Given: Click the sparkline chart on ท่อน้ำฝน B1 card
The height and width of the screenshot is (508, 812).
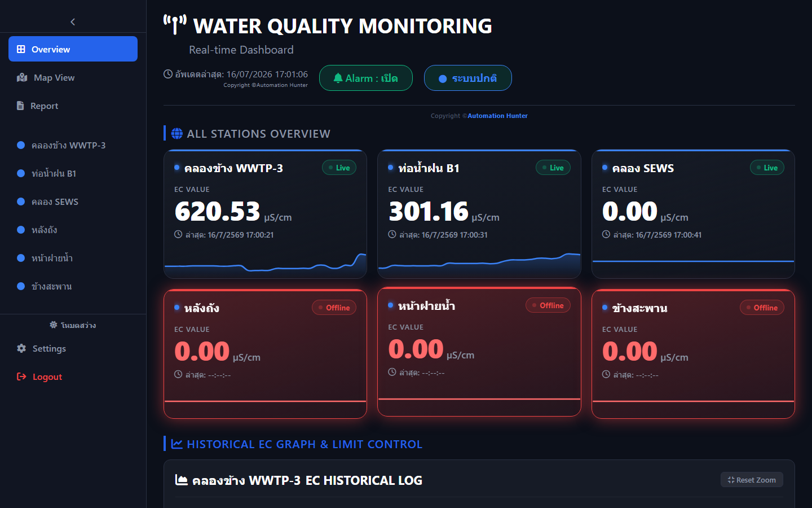Looking at the screenshot, I should 479,264.
